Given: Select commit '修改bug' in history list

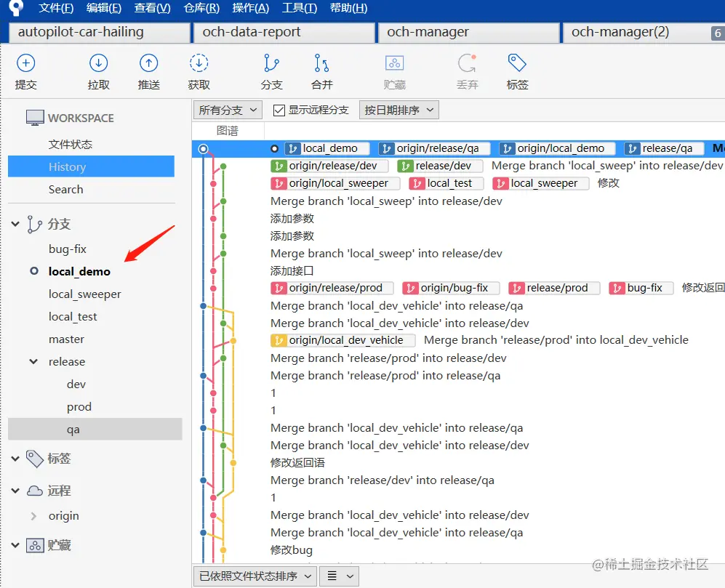Looking at the screenshot, I should pos(292,550).
